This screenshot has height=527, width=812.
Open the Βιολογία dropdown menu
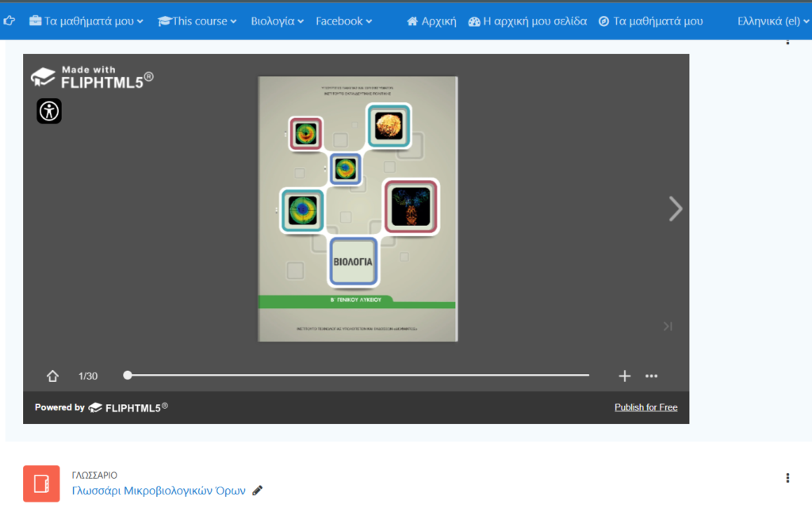(278, 21)
